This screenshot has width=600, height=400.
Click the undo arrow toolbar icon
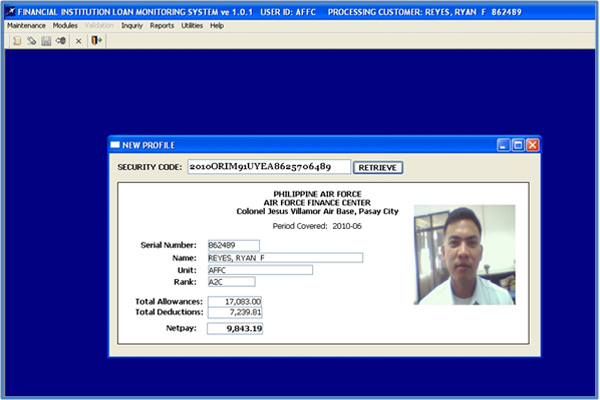point(60,40)
